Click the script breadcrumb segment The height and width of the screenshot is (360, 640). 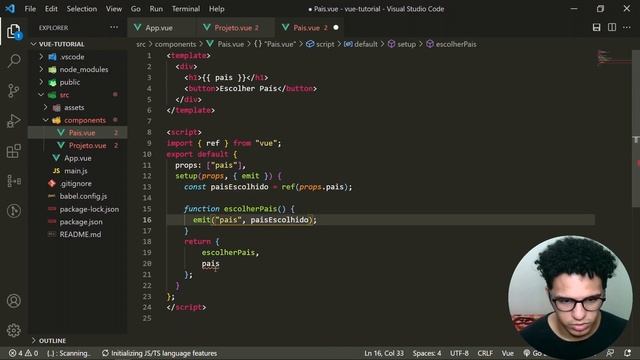(x=320, y=44)
